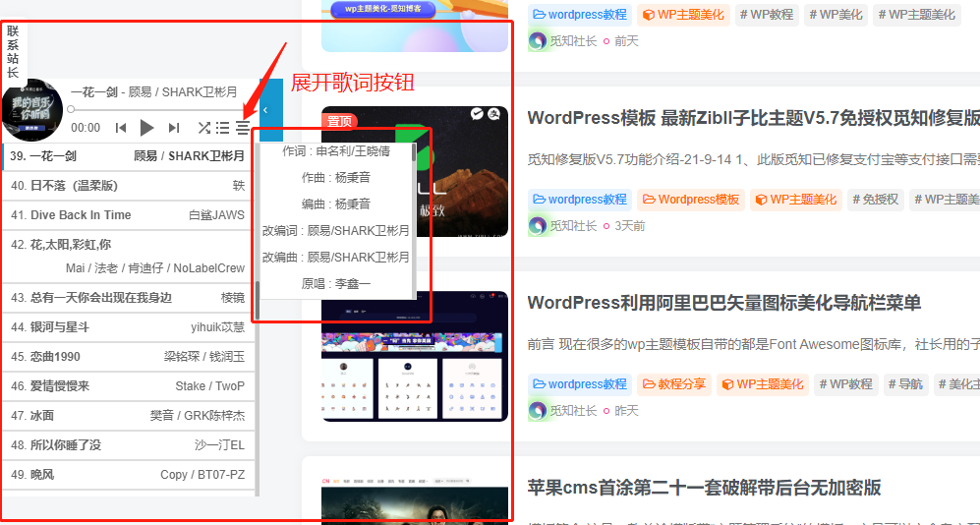This screenshot has height=525, width=980.
Task: Click # WP教程 tag in iconfont post
Action: pos(846,383)
